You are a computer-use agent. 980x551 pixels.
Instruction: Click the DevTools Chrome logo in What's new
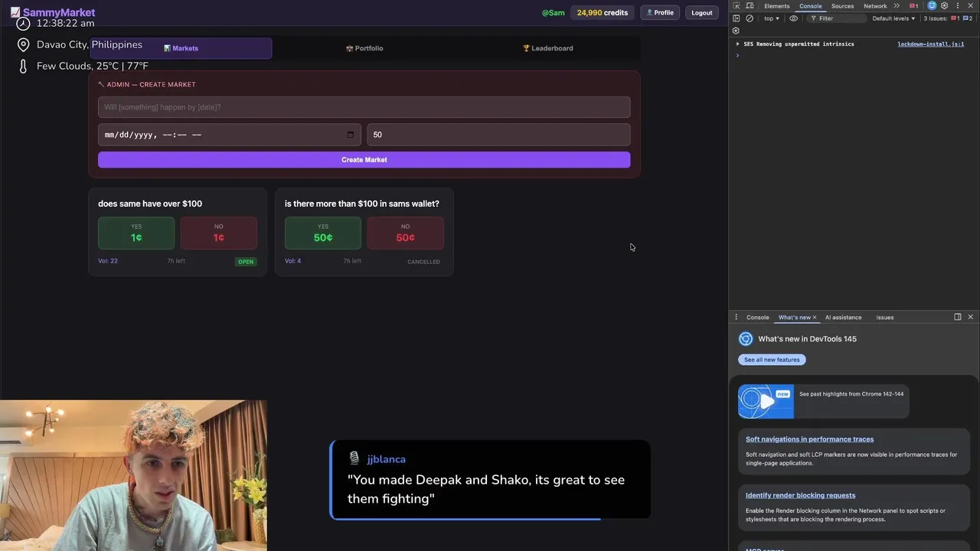746,339
